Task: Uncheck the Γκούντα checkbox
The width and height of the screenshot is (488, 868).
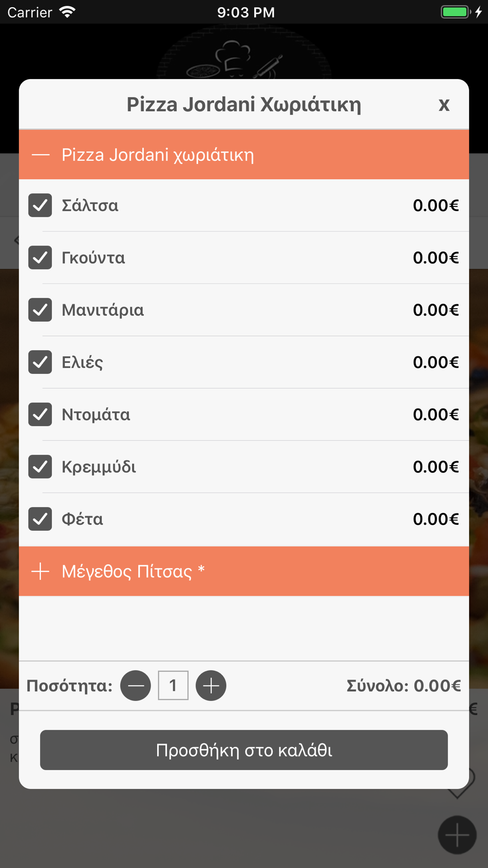Action: coord(40,257)
